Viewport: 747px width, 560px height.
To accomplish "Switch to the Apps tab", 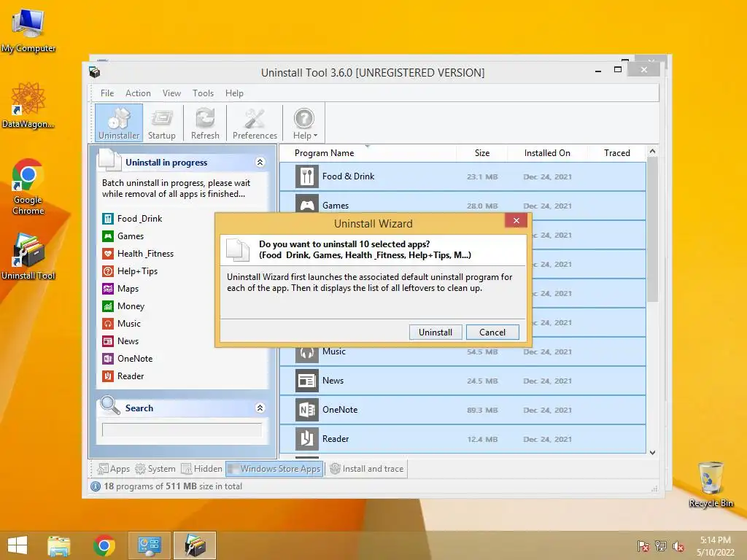I will [x=113, y=469].
